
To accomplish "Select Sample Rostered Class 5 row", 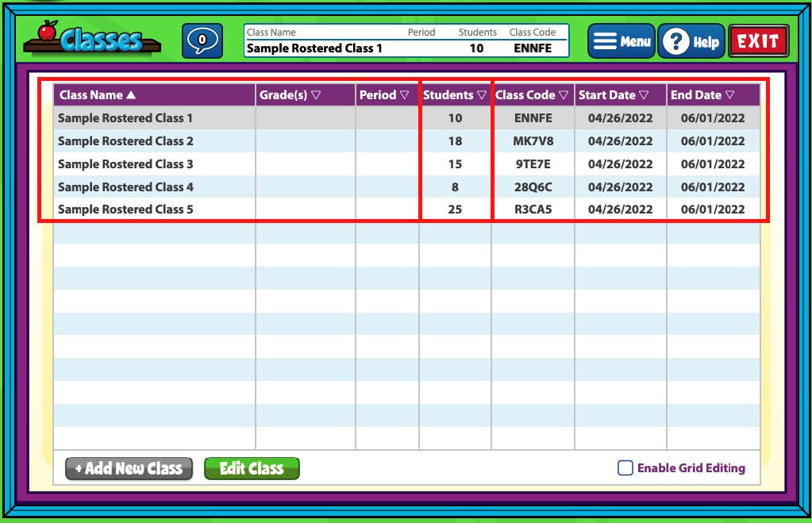I will coord(406,210).
